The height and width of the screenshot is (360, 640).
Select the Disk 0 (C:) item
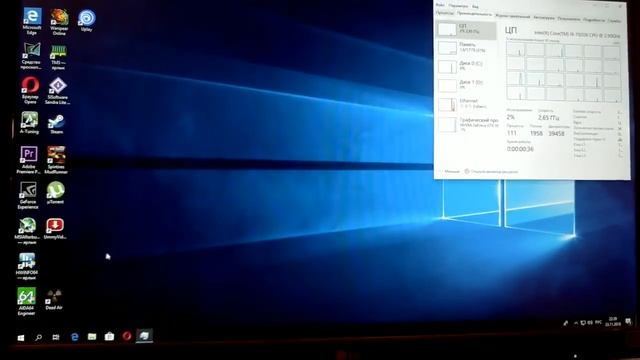(x=467, y=66)
